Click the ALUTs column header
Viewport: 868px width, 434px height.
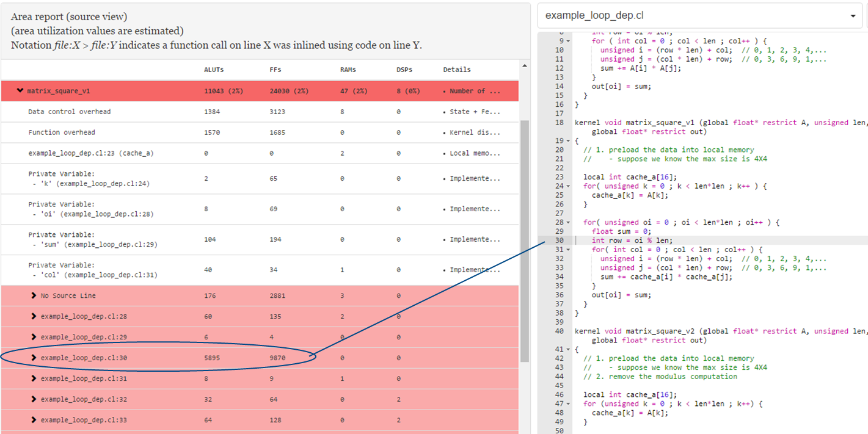214,70
